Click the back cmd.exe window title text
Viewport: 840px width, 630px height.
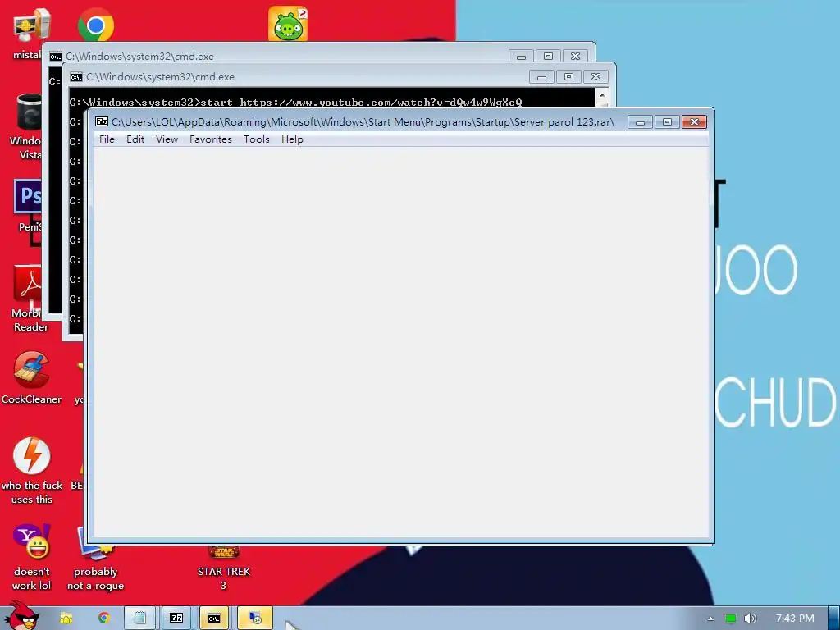pyautogui.click(x=139, y=57)
